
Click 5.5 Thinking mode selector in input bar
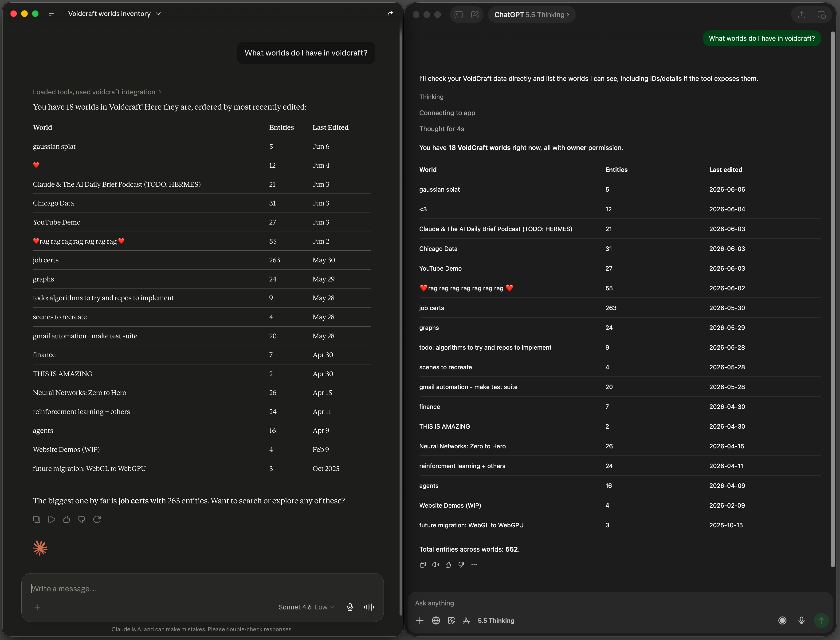496,620
